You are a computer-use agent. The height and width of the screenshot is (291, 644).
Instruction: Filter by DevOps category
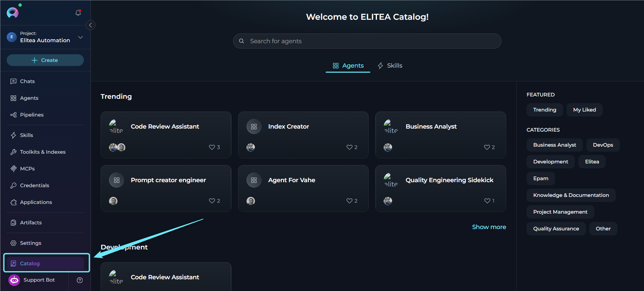(x=603, y=145)
